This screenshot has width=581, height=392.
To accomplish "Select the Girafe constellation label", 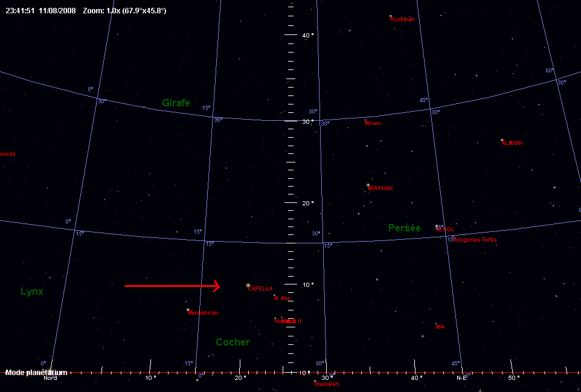I will [176, 103].
